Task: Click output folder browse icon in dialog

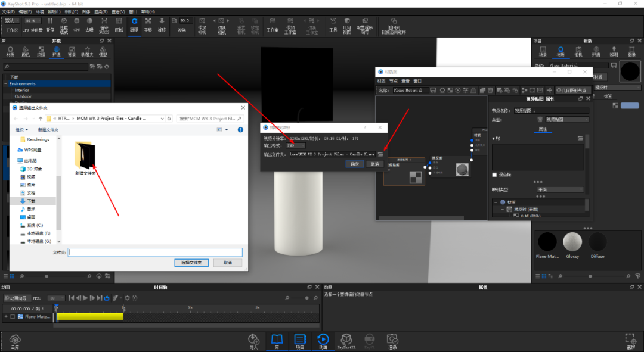Action: pos(380,154)
